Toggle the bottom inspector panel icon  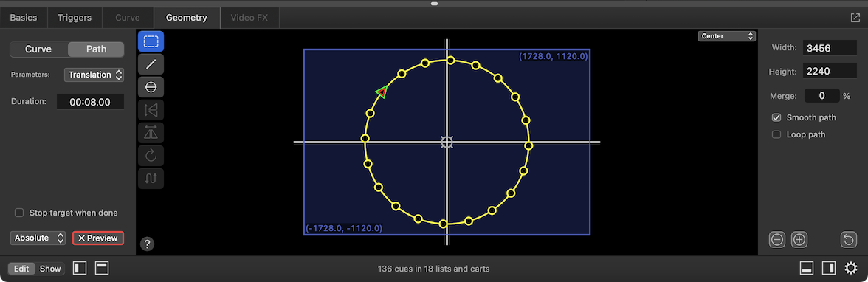[807, 269]
